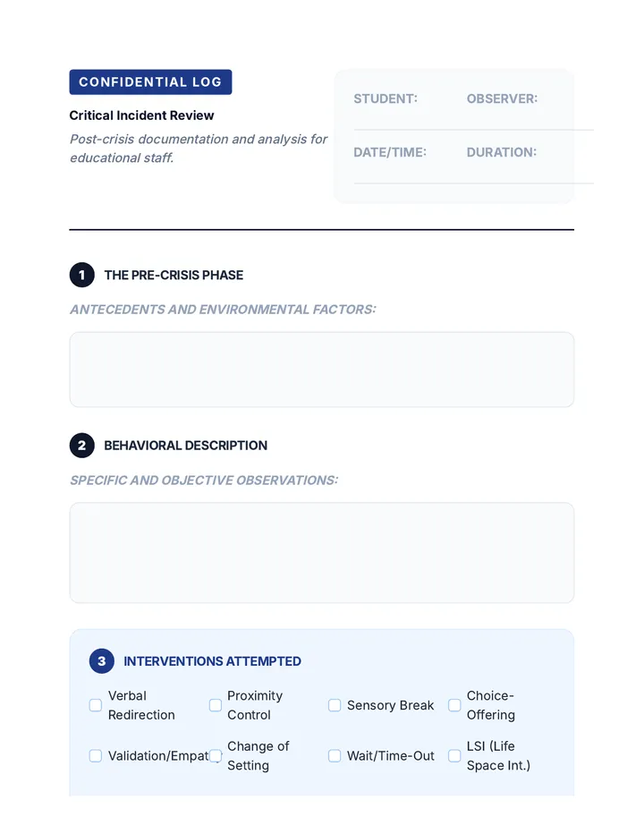Select the section 2 number badge

[x=82, y=446]
